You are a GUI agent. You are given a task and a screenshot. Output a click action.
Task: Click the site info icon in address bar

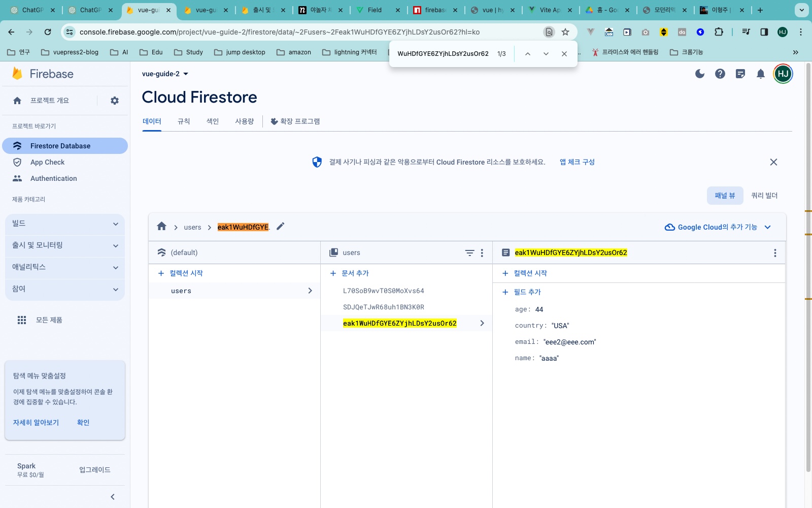[x=70, y=32]
